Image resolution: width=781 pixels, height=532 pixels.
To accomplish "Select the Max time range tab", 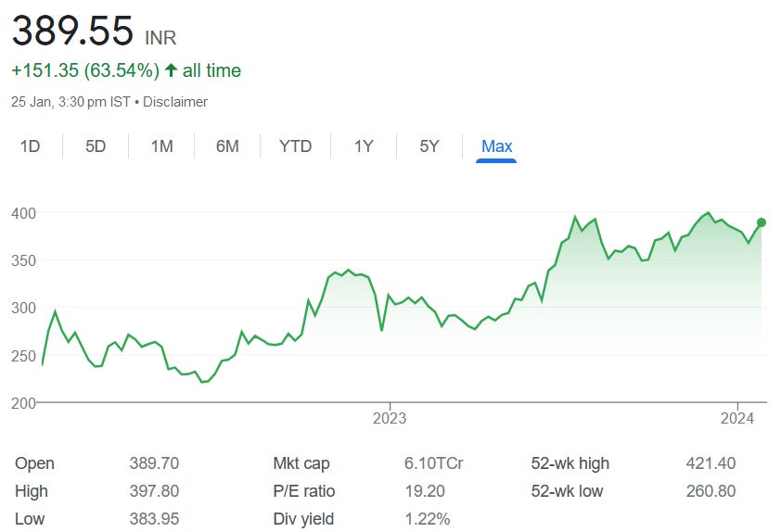I will (x=496, y=146).
